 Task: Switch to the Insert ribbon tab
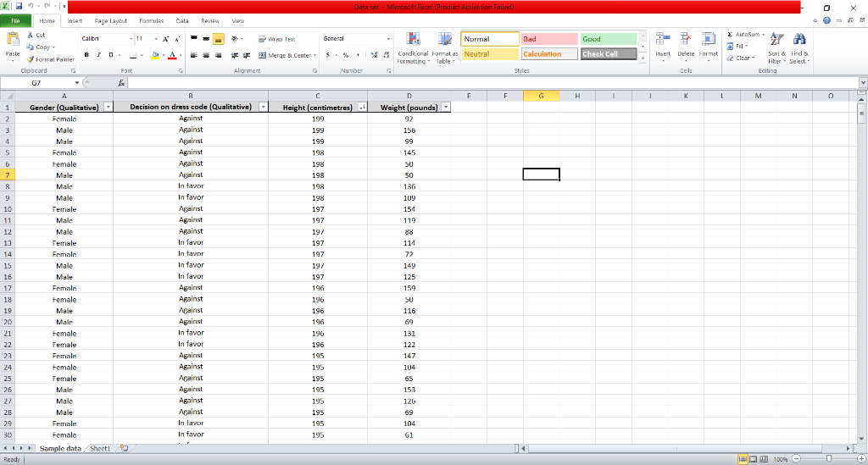pos(75,21)
